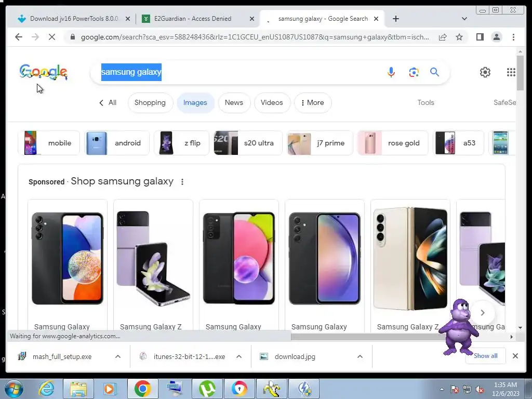
Task: Open Google quick settings gear
Action: [x=485, y=72]
